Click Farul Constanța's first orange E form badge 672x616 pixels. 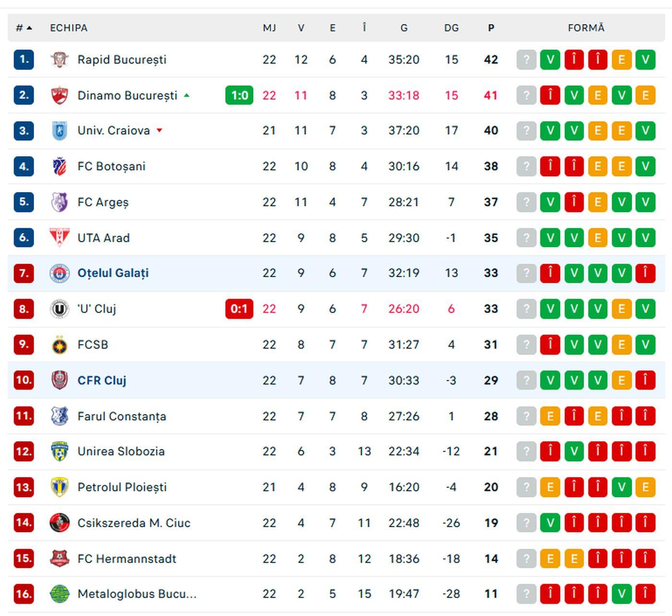550,416
